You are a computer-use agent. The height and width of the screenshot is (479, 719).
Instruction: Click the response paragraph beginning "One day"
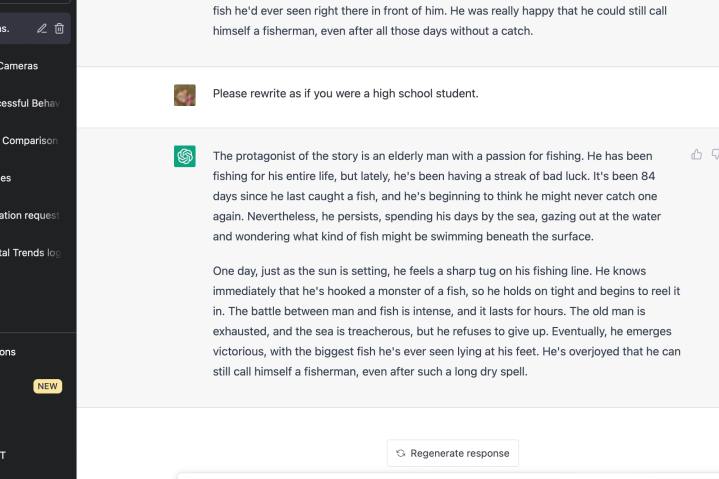pos(446,321)
